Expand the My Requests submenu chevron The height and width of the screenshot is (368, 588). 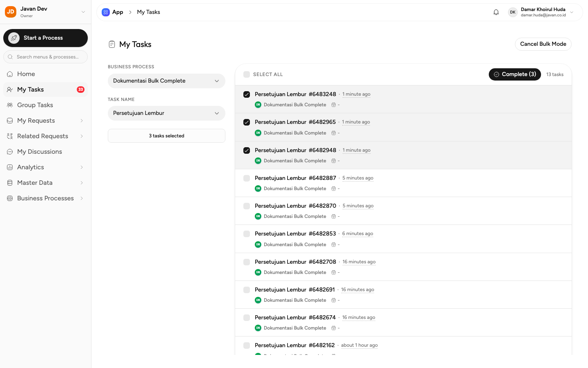[82, 121]
